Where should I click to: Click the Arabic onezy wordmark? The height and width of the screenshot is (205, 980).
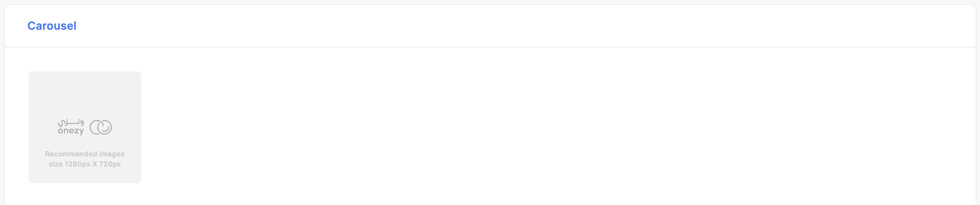point(71,122)
